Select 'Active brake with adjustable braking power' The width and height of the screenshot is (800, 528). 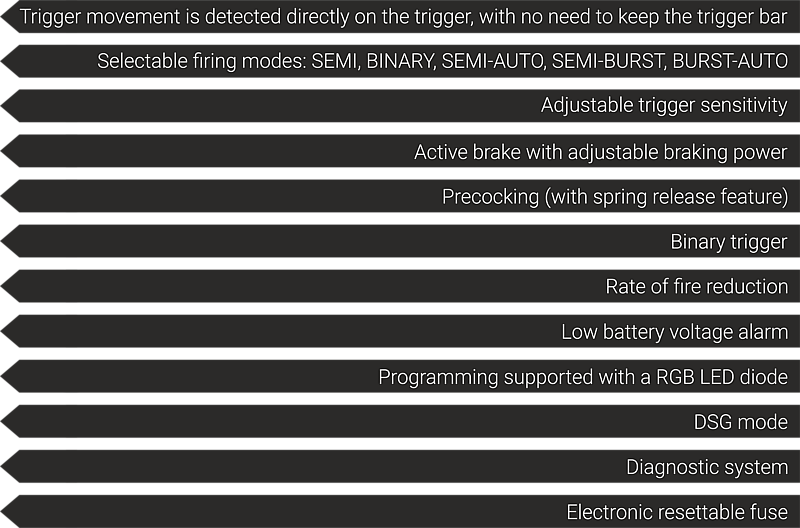[x=401, y=151]
